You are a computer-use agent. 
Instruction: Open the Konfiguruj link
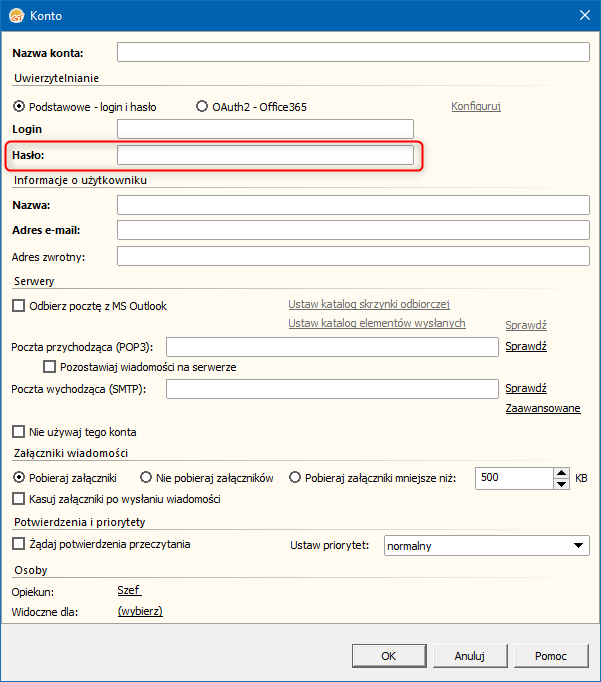click(x=476, y=106)
